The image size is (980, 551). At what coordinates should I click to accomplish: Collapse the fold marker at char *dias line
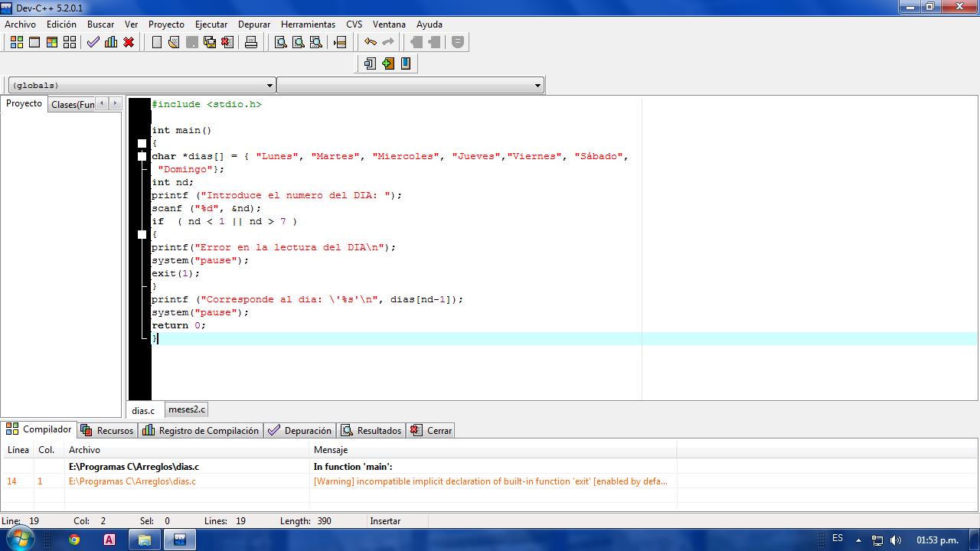pos(142,156)
